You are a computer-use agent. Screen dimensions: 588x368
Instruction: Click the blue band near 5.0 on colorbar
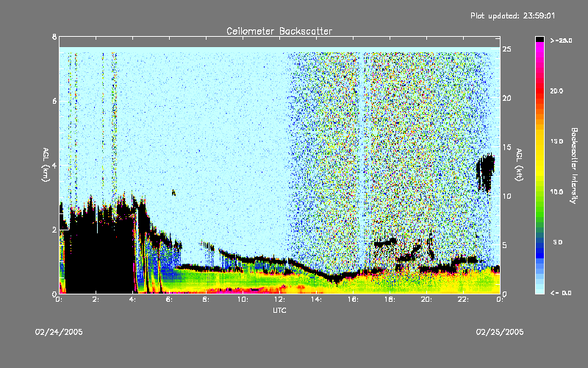[539, 244]
